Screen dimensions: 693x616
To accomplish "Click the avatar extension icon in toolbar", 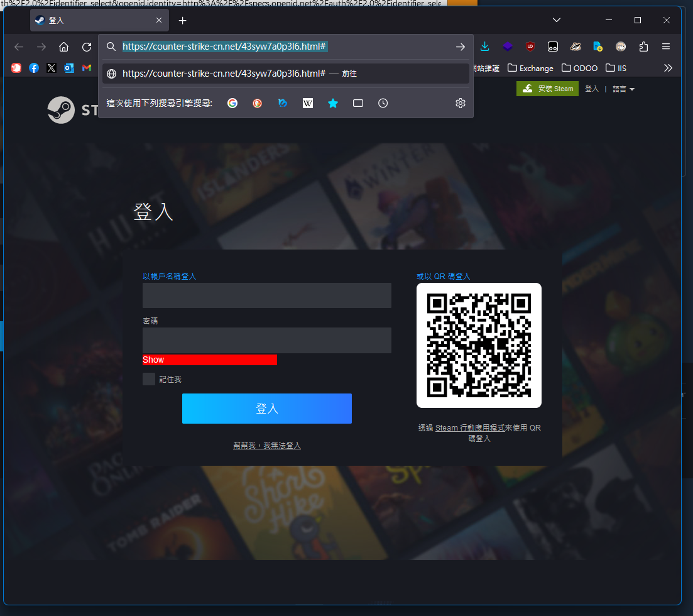I will tap(621, 47).
